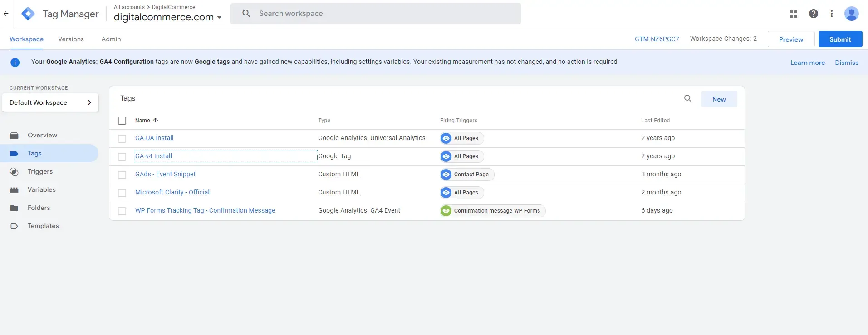Click the green Confirmation message WP Forms trigger icon
868x335 pixels.
click(446, 211)
